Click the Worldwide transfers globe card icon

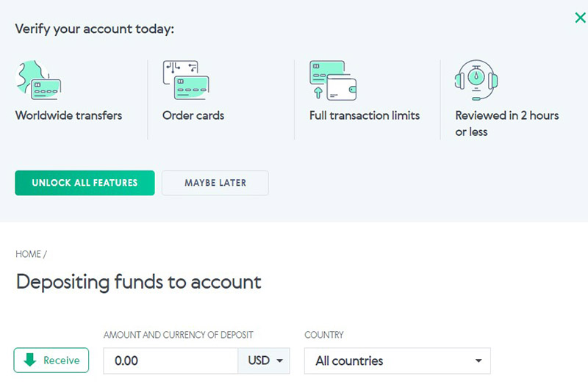[x=37, y=80]
